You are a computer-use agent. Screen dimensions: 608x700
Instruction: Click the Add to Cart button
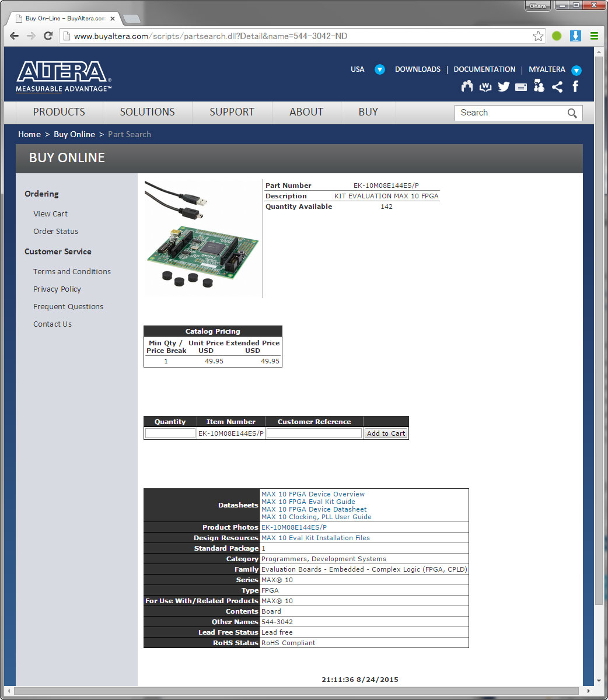(386, 433)
